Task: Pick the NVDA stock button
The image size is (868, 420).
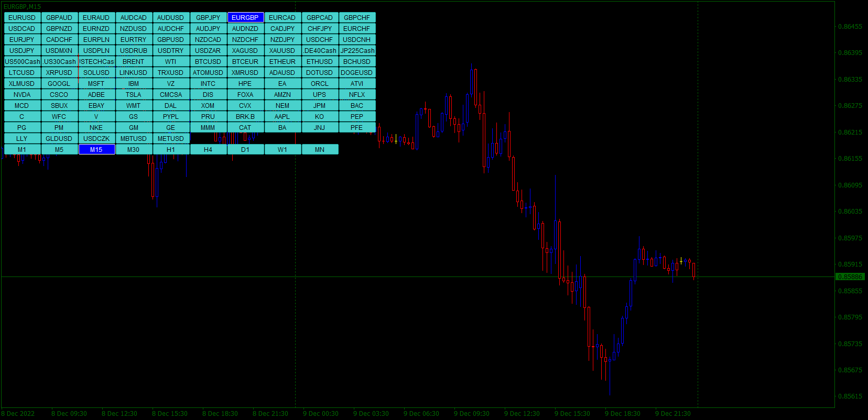Action: 22,95
